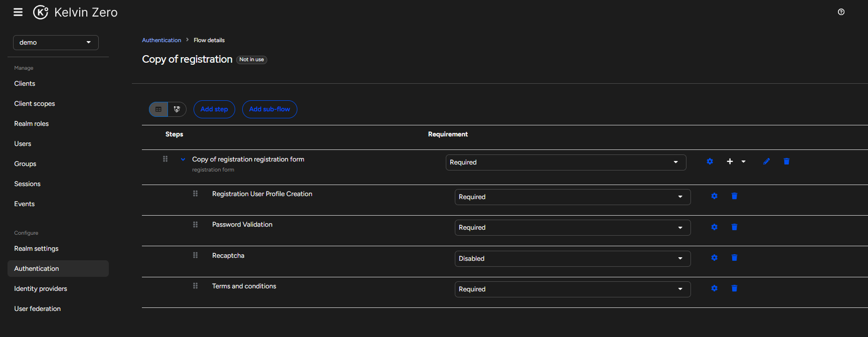Open Realm settings in sidebar
868x337 pixels.
point(36,249)
